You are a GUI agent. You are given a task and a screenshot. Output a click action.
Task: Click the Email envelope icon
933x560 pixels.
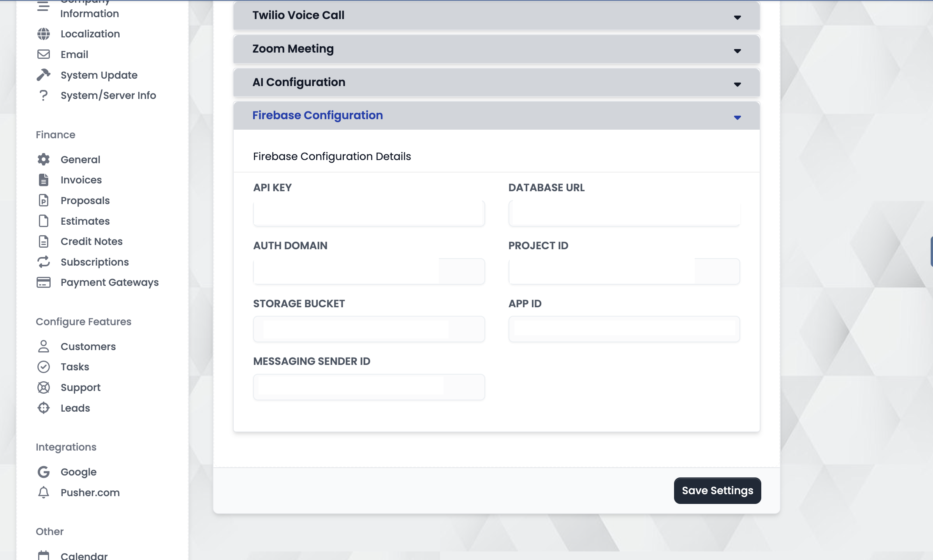pos(44,54)
